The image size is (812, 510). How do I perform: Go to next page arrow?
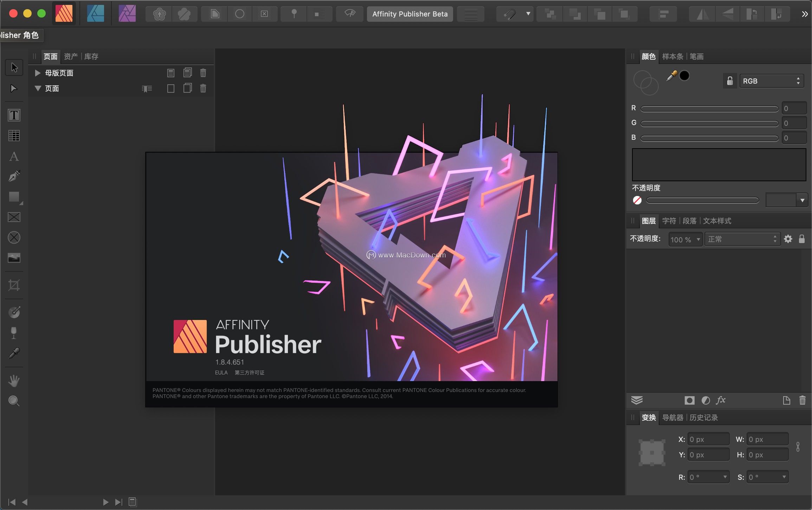[x=105, y=502]
